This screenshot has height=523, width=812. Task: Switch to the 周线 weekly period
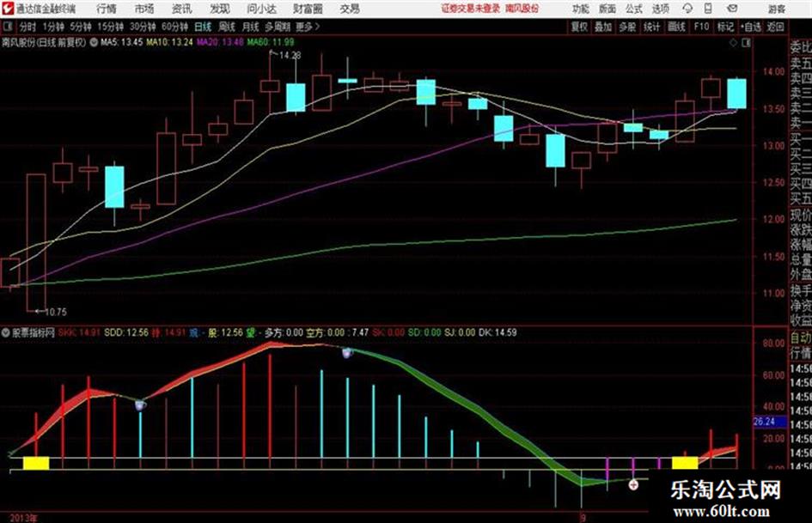click(227, 27)
